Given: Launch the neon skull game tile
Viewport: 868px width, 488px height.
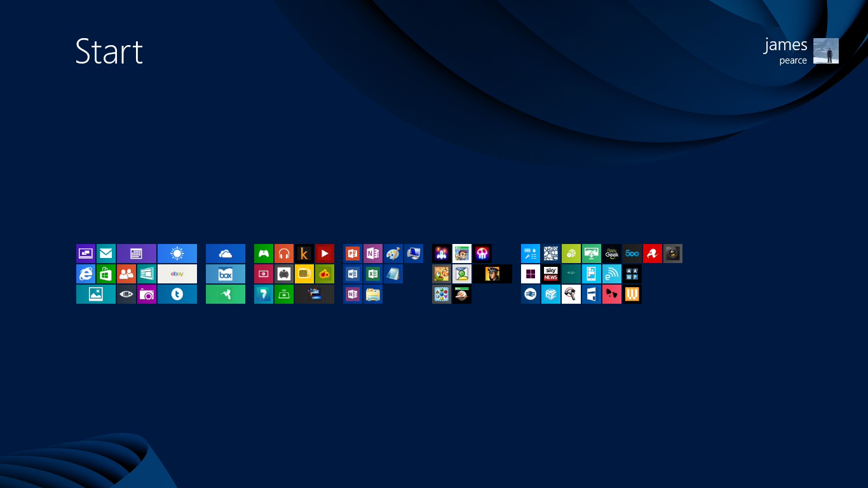Looking at the screenshot, I should point(482,254).
